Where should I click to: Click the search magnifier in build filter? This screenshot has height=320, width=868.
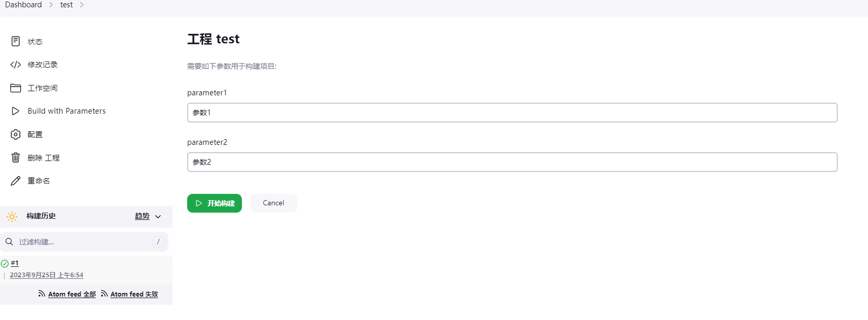9,242
